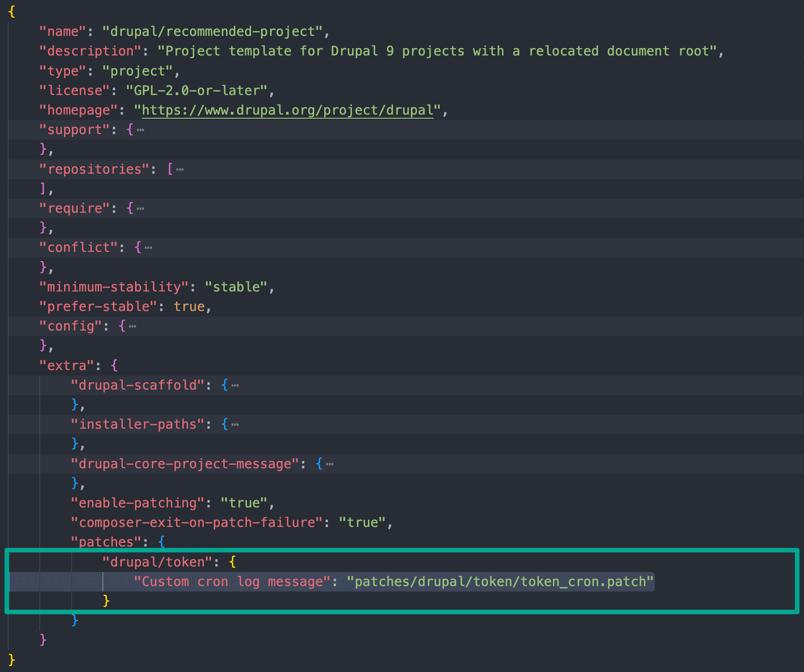Click the "stable" value

(236, 287)
